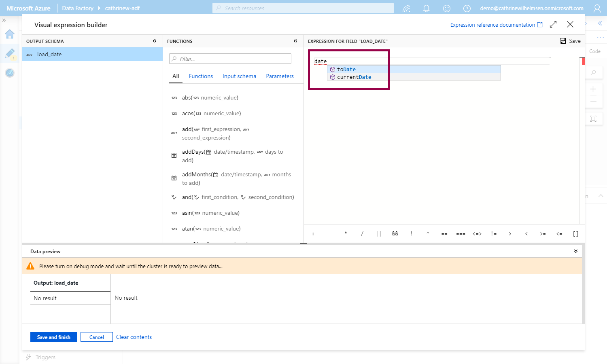Collapse the Functions panel
The height and width of the screenshot is (364, 607).
coord(295,41)
